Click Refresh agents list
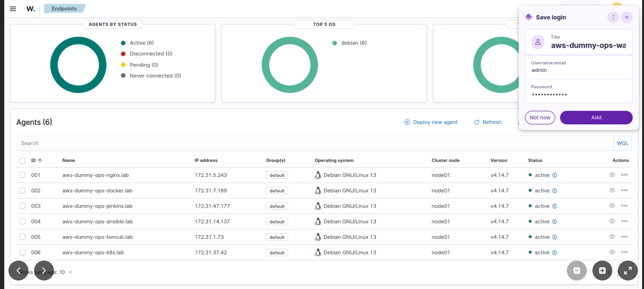 click(x=488, y=122)
